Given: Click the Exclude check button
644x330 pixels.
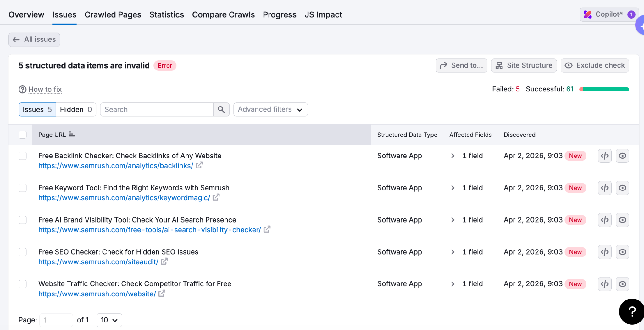Looking at the screenshot, I should click(x=595, y=65).
